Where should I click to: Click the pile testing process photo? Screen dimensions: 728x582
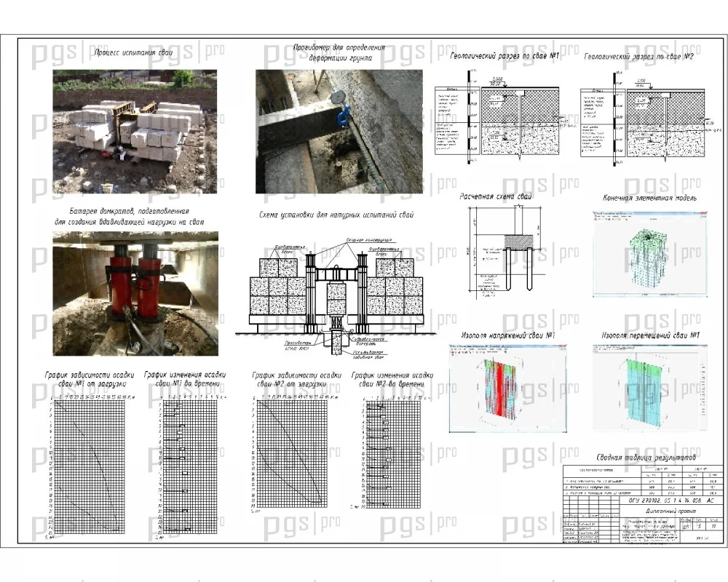(x=135, y=132)
